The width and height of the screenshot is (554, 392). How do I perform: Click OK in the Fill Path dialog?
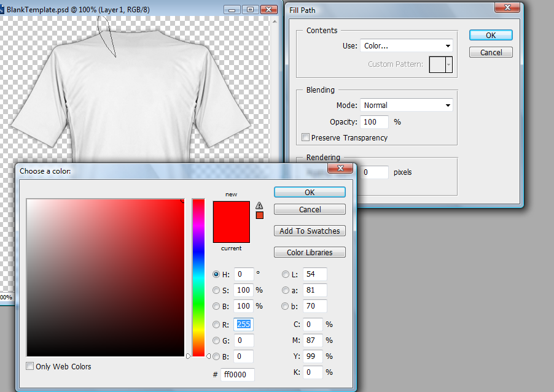click(x=491, y=36)
